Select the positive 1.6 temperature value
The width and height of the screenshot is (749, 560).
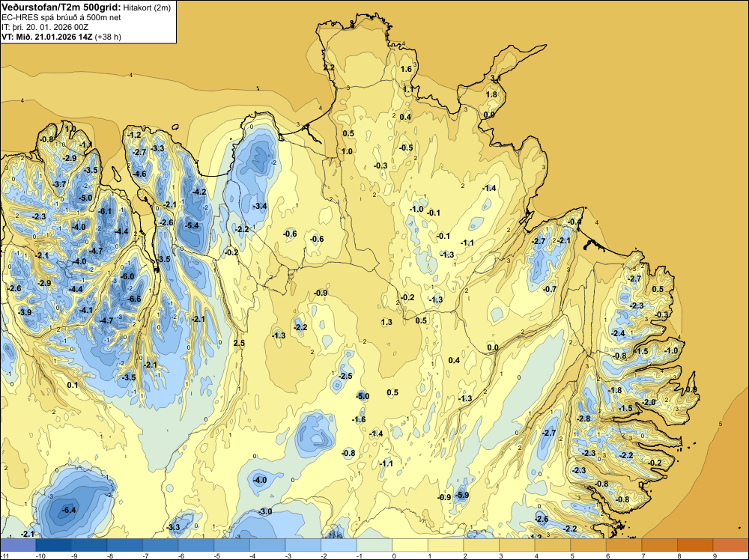(406, 69)
